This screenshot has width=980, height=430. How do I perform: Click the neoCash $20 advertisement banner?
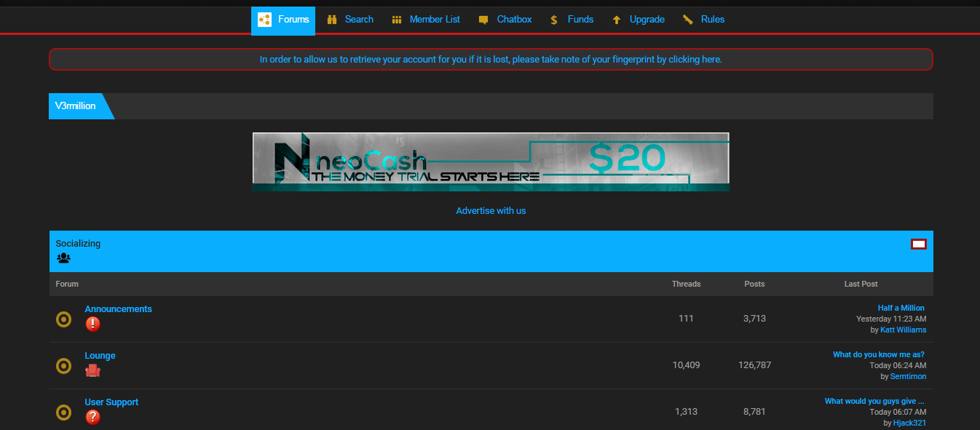pos(491,161)
